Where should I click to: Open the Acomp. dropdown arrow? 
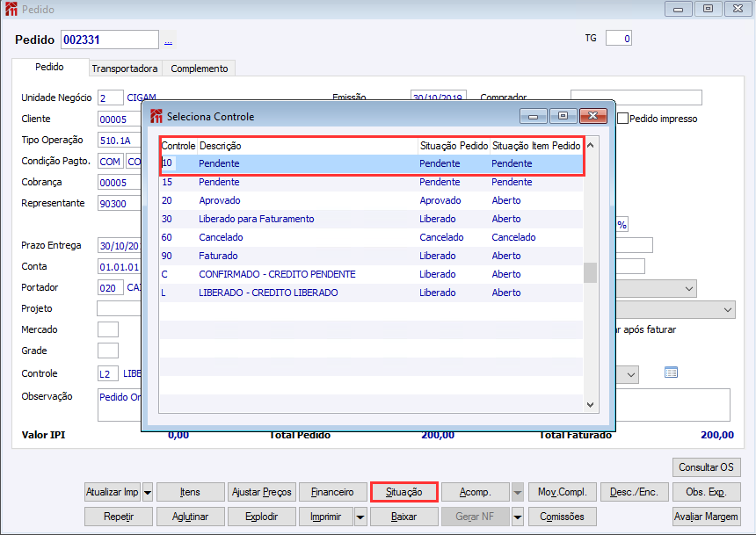tap(518, 493)
